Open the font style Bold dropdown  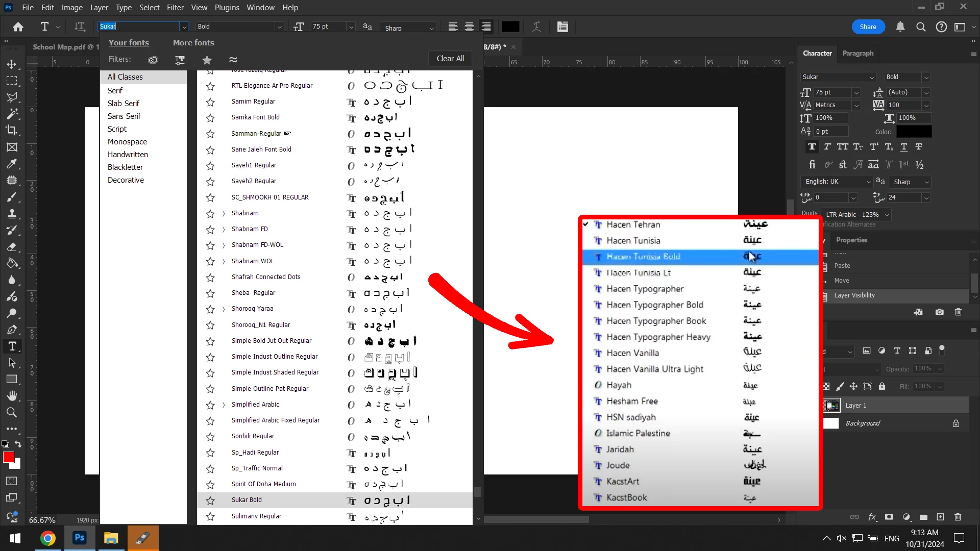[279, 27]
